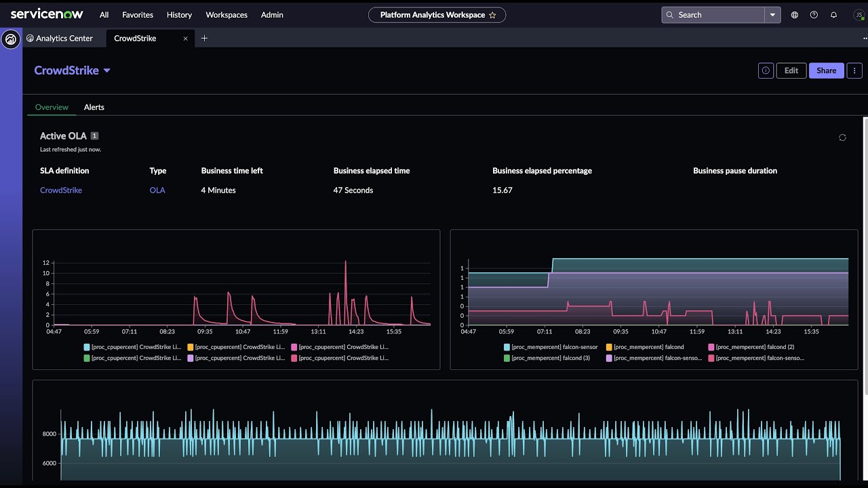Open the History menu

(x=179, y=15)
